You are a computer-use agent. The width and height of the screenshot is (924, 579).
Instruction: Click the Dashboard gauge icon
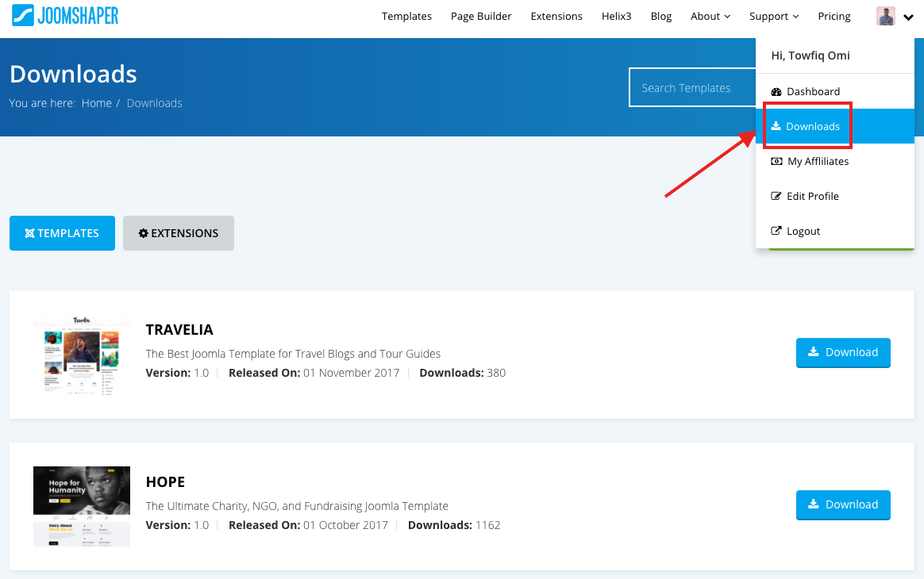776,92
